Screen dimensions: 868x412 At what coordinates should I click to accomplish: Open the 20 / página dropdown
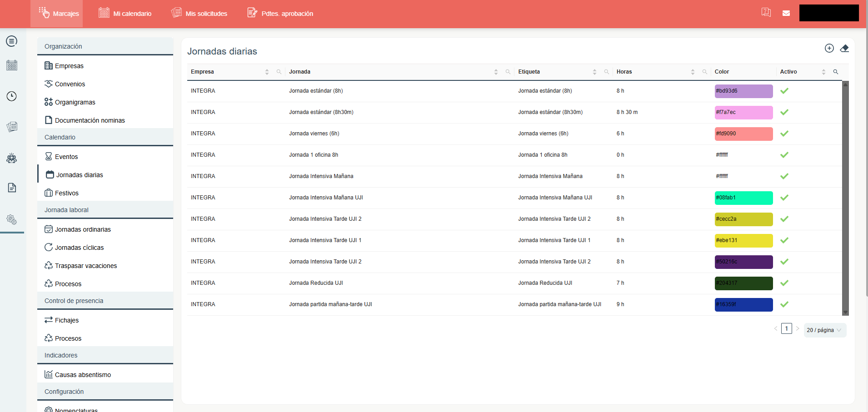[x=824, y=330]
